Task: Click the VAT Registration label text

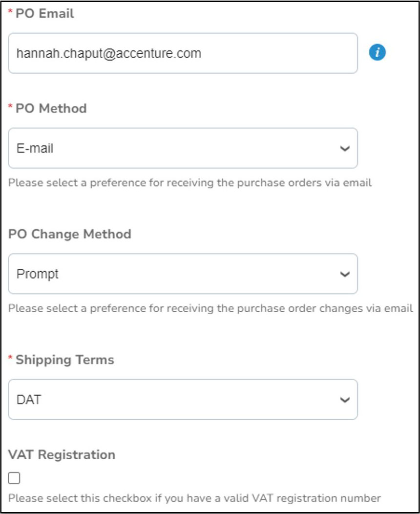Action: click(x=62, y=454)
